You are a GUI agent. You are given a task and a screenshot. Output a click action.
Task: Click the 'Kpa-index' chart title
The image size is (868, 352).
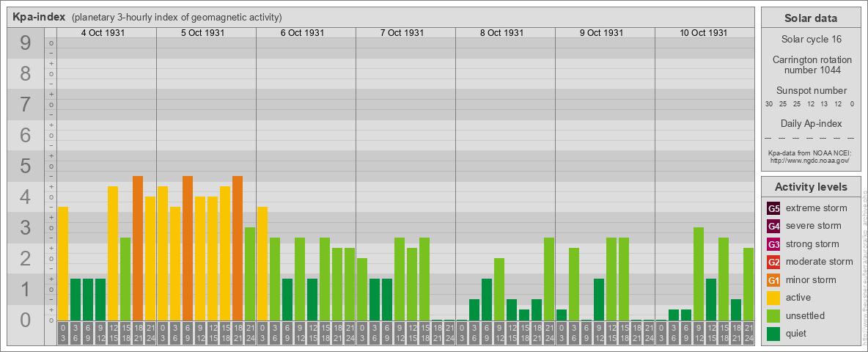[40, 17]
